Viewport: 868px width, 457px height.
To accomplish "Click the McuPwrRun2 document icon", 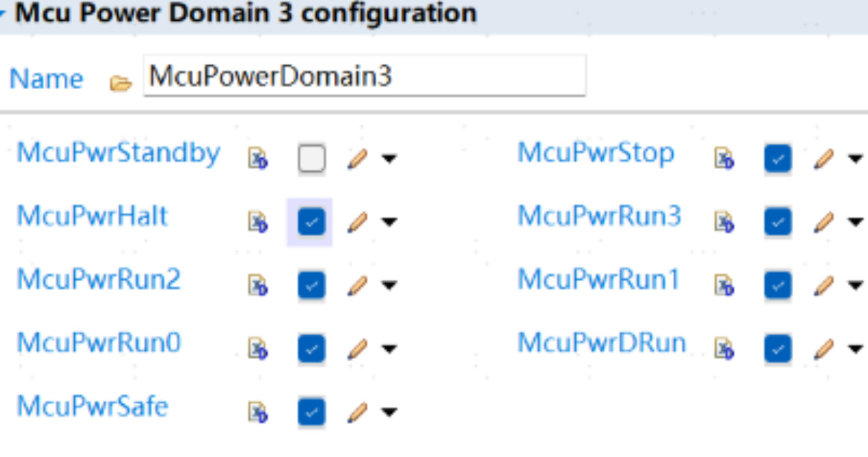I will tap(258, 286).
